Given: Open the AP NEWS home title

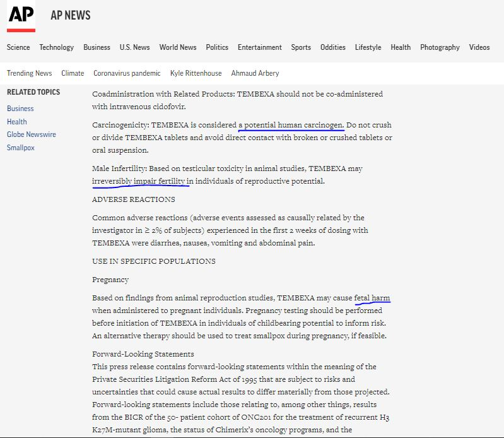Looking at the screenshot, I should click(x=71, y=15).
